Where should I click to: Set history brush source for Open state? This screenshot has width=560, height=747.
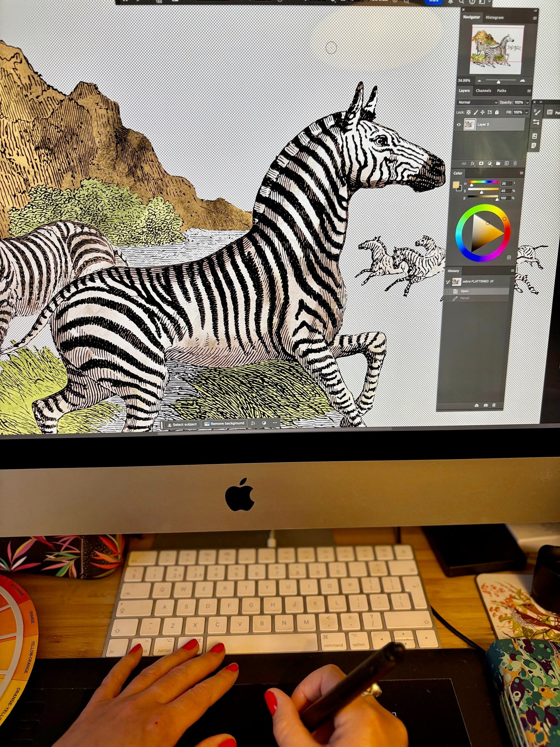click(x=448, y=291)
